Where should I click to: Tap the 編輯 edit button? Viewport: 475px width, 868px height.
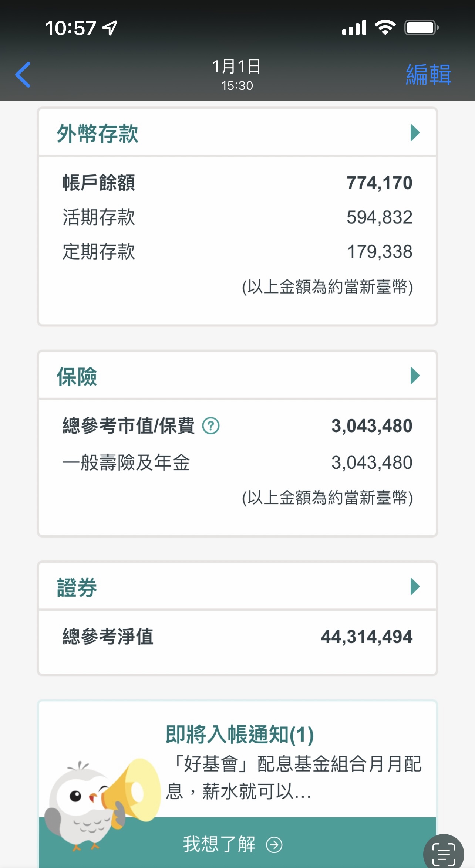428,75
